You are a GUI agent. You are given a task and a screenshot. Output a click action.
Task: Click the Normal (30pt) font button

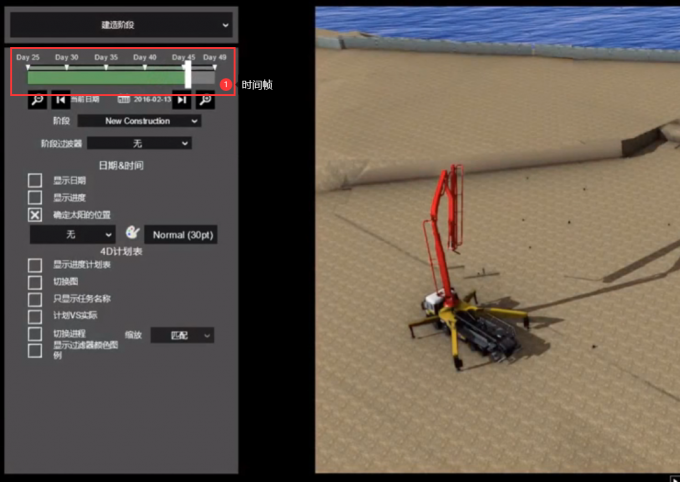[x=181, y=235]
